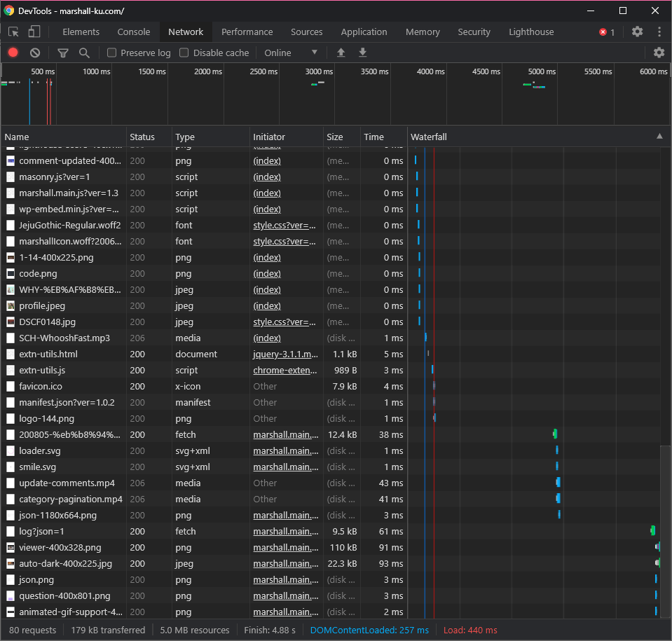
Task: Click the 3000 ms mark on the timeline overview
Action: click(320, 71)
